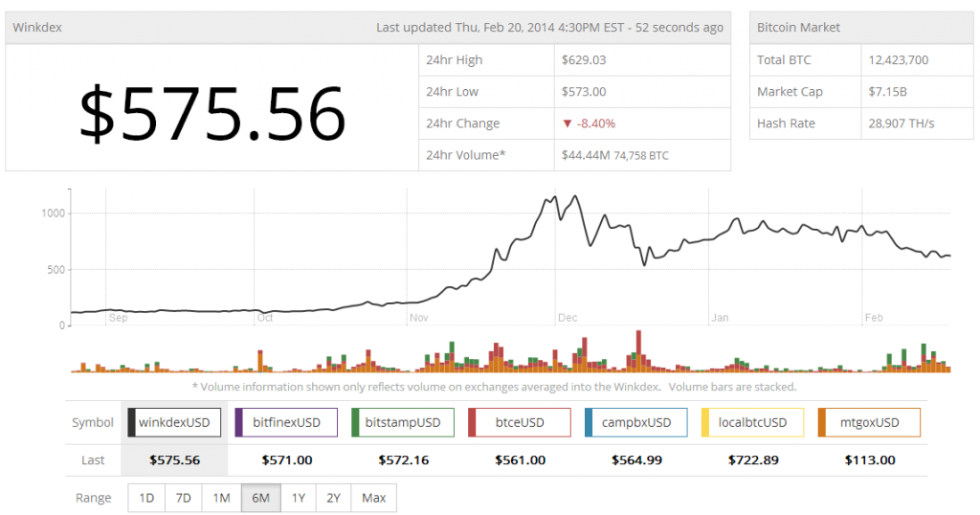Switch chart to 1Y range
This screenshot has height=515, width=980.
(298, 498)
